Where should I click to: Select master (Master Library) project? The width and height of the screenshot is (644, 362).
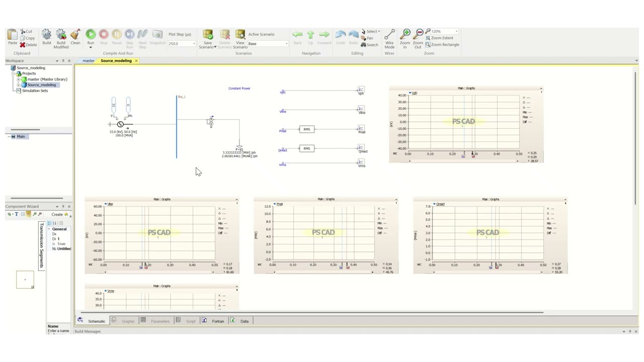pyautogui.click(x=47, y=79)
